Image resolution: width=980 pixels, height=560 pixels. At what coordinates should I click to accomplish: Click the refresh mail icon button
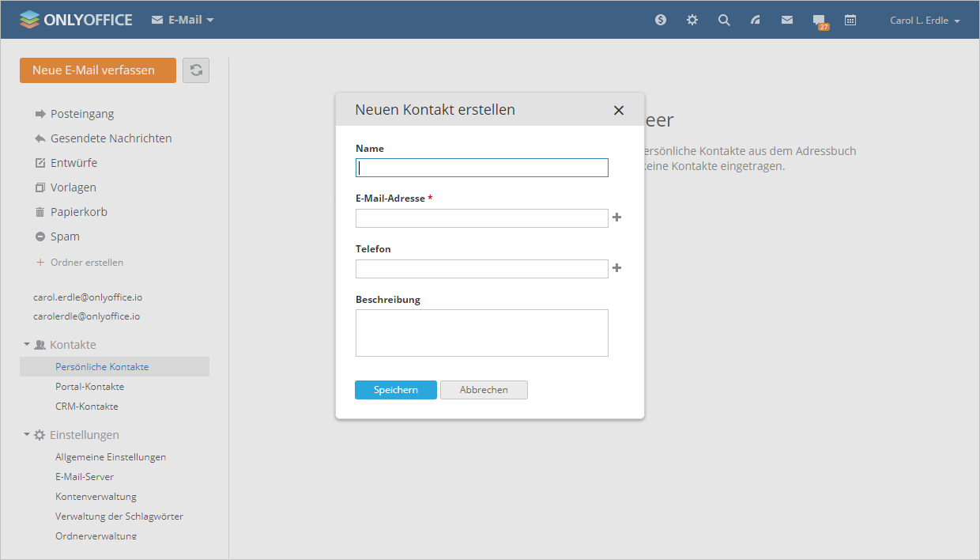196,70
